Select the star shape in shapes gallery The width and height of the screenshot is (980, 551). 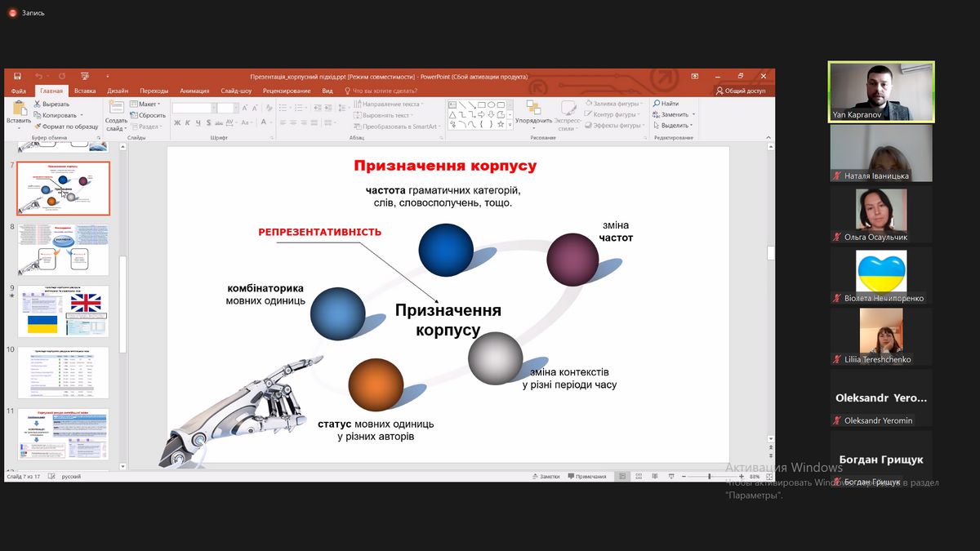tap(502, 124)
